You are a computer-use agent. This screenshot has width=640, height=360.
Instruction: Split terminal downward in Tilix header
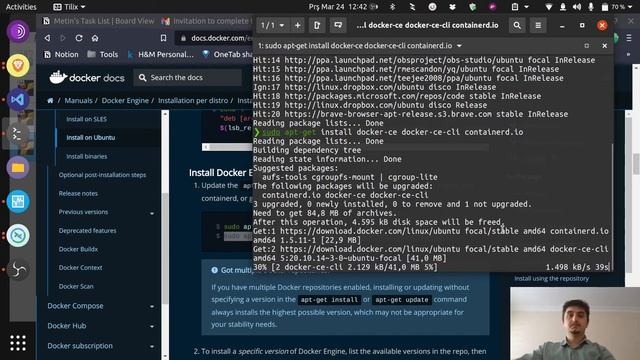tap(338, 25)
